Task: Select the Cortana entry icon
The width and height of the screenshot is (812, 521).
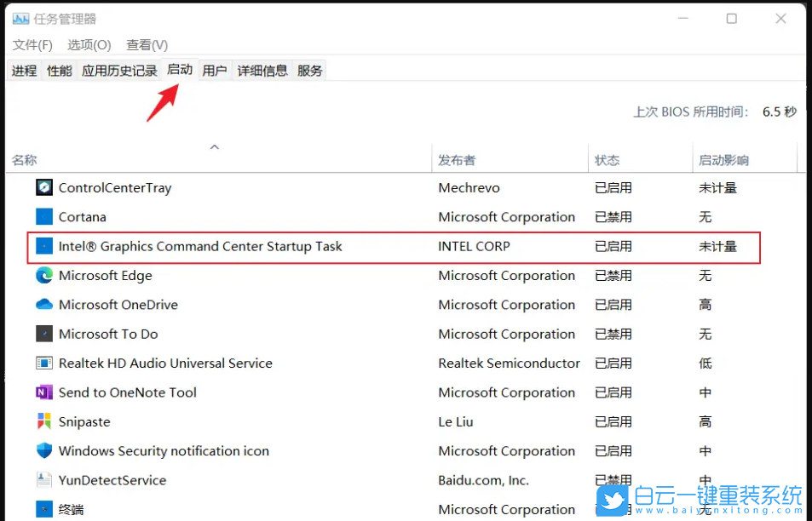Action: coord(43,217)
